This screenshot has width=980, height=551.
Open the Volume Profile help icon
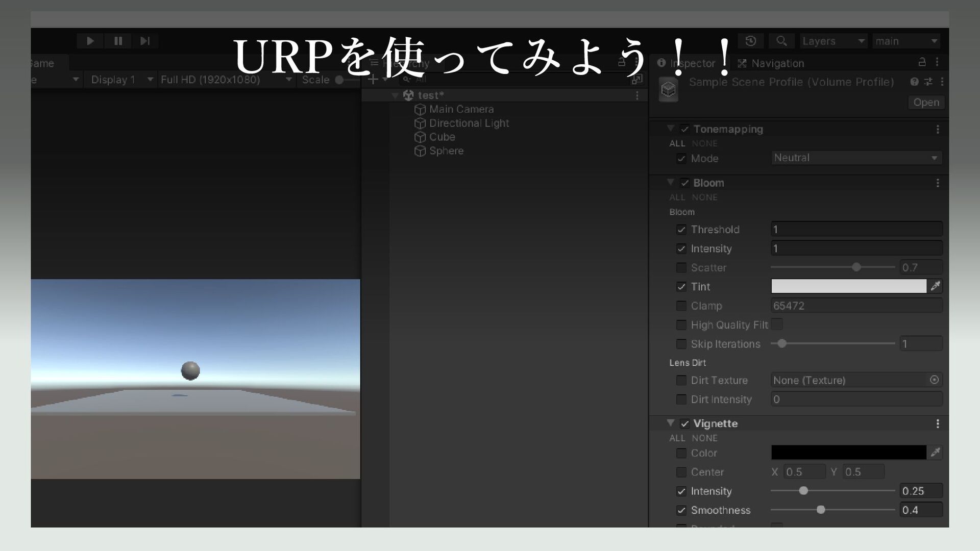[x=914, y=82]
